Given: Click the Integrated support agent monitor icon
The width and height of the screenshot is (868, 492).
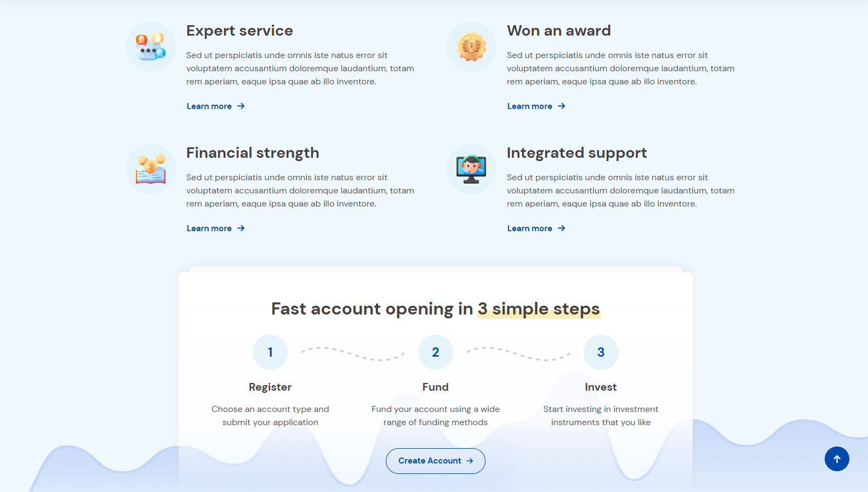Looking at the screenshot, I should (x=471, y=169).
